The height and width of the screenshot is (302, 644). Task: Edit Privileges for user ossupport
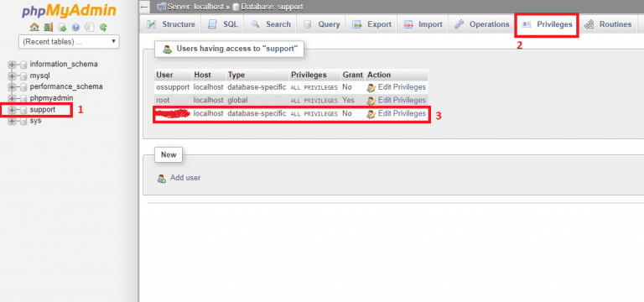pos(397,87)
